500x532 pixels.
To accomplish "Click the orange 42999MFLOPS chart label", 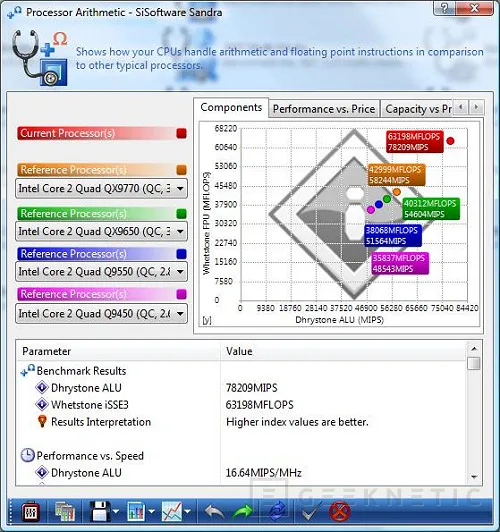I will tap(396, 175).
